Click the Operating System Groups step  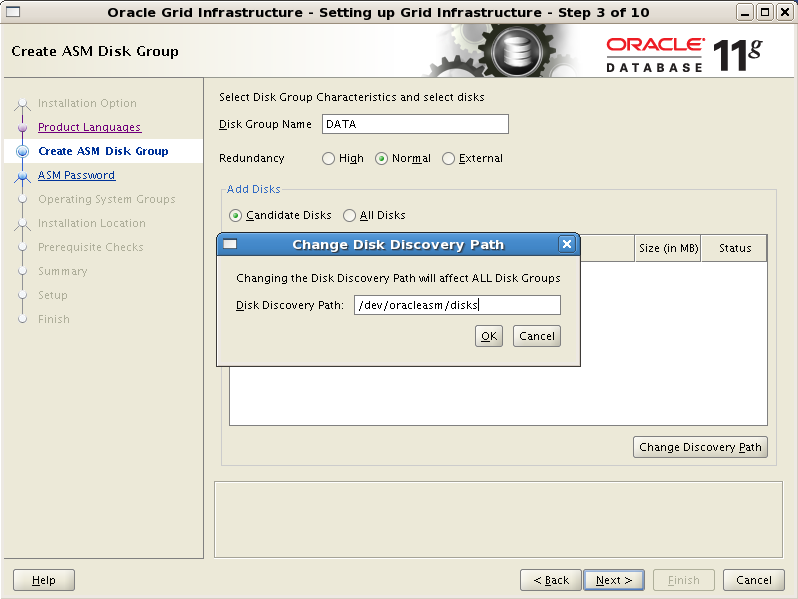tap(107, 199)
